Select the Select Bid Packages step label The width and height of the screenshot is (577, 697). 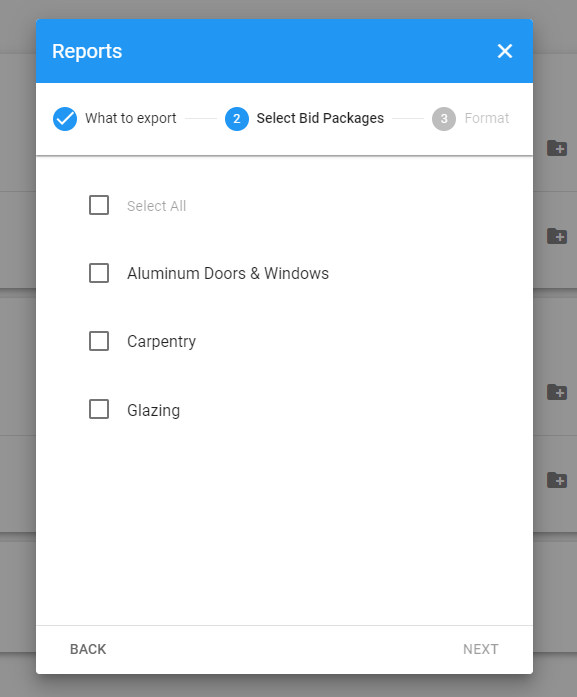[x=320, y=118]
